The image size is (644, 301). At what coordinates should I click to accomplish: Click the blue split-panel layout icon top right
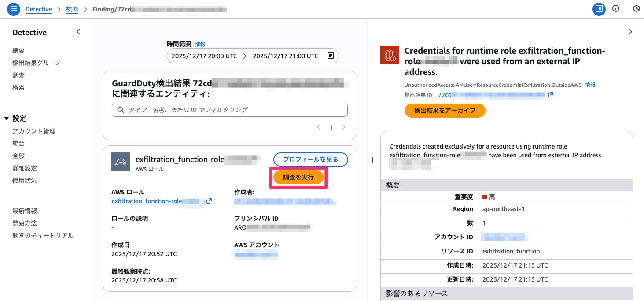tap(599, 8)
